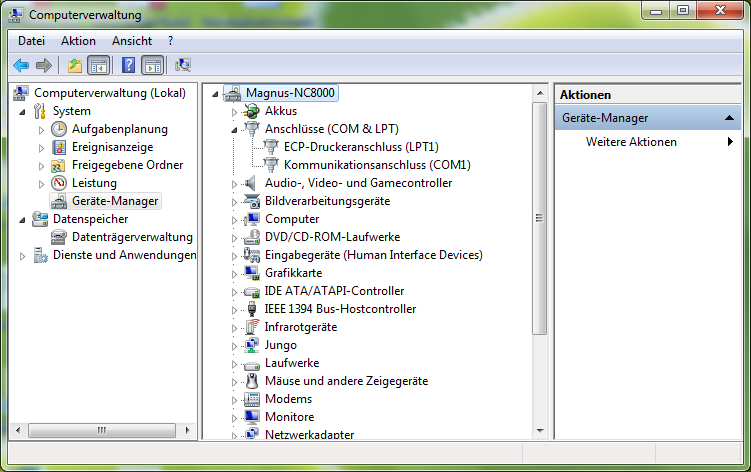Screen dimensions: 751x472
Task: Select Weitere Aktionen in actions pane
Action: [631, 142]
